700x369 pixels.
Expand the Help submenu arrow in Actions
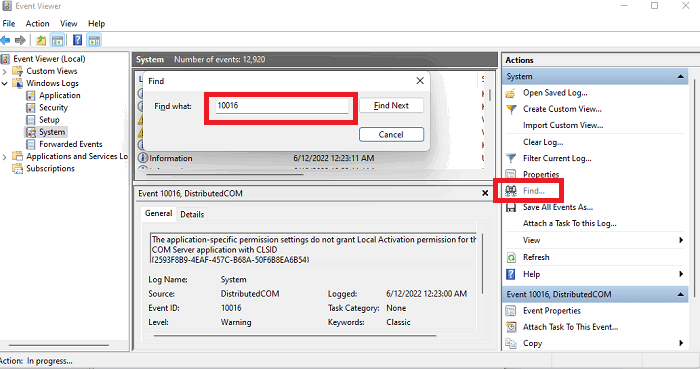tap(681, 274)
